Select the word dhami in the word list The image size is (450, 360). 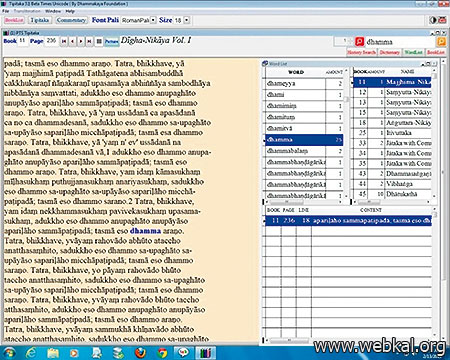304,95
